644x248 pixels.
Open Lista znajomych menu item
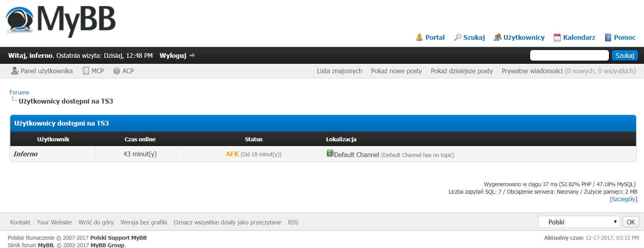[339, 71]
